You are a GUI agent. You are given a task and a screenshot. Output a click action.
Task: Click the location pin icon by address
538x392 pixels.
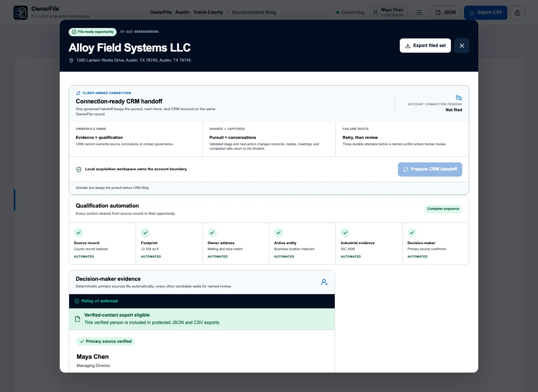(x=71, y=60)
